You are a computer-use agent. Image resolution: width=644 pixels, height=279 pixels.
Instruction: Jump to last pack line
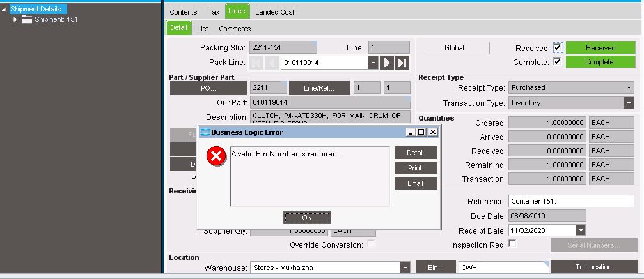(402, 63)
